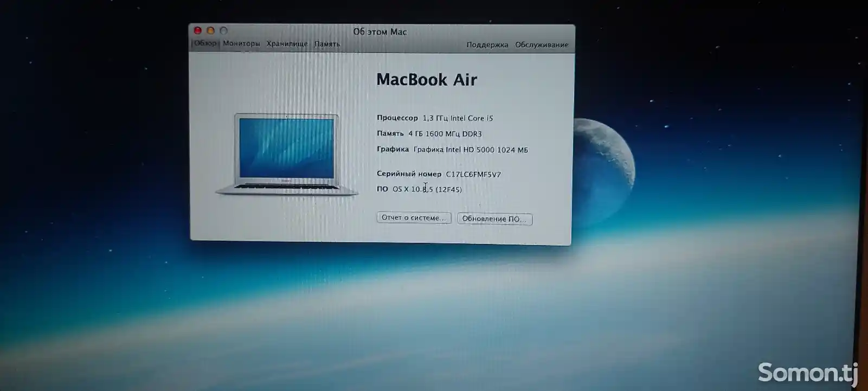Screen dimensions: 868x391
Task: Open the Поддержка section
Action: coord(487,44)
